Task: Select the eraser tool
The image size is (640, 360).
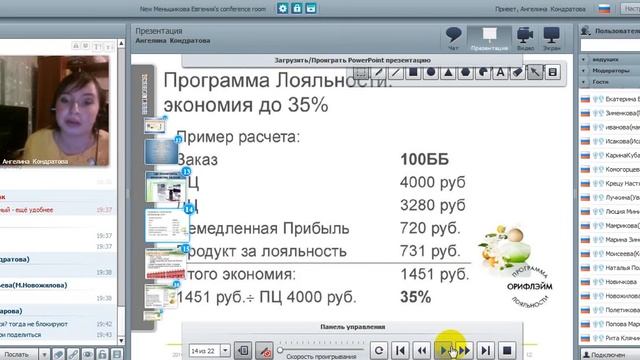Action: coord(517,73)
